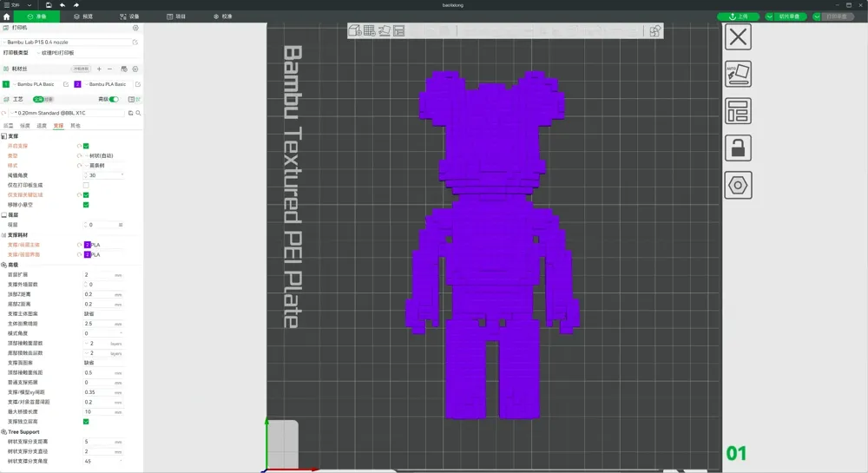This screenshot has height=473, width=868.
Task: Uncheck the 支撑独立层高 checkbox
Action: click(x=86, y=422)
